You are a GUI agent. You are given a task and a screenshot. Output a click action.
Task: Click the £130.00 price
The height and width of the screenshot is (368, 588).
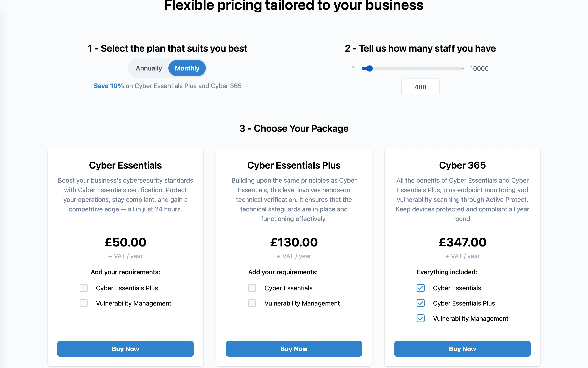click(x=294, y=242)
